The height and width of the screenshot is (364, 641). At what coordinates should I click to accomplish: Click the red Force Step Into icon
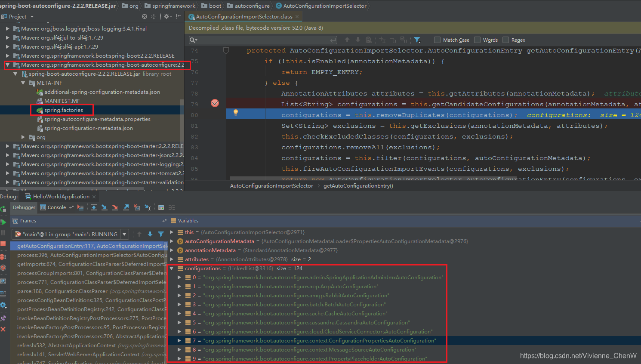(115, 207)
